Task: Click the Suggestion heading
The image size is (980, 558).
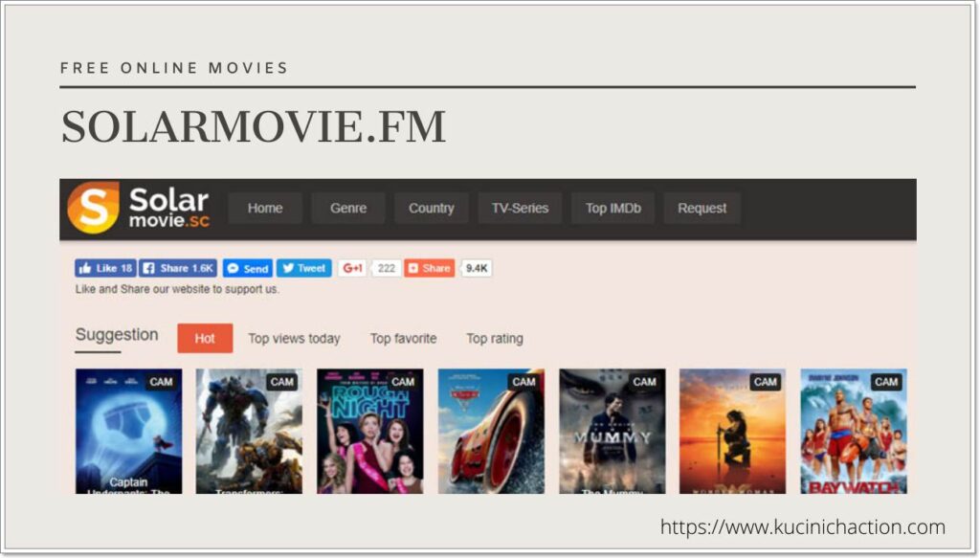Action: pos(117,335)
